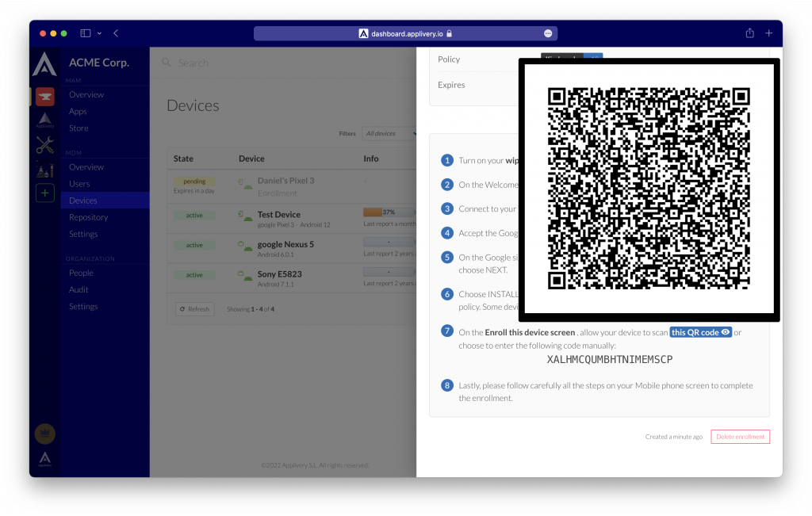This screenshot has height=516, width=812.
Task: Click active badge for Sony E5823
Action: point(194,275)
